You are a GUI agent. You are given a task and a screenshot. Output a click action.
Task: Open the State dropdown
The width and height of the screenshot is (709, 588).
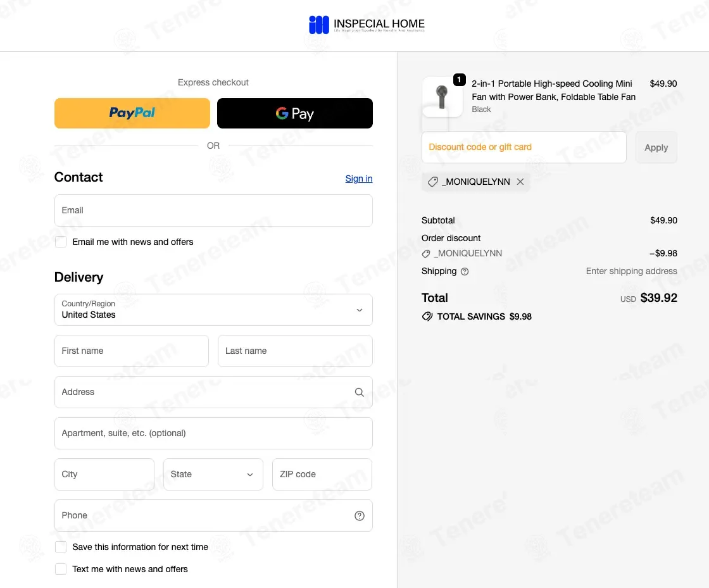[x=213, y=474]
